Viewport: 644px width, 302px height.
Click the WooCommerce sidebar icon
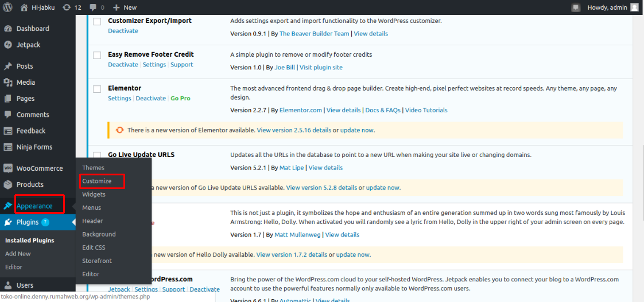tap(8, 168)
